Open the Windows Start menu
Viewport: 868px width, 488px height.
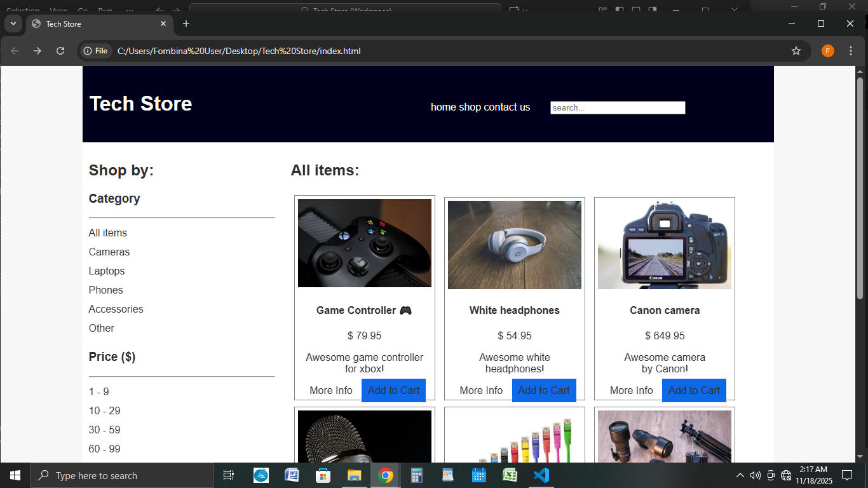tap(15, 475)
